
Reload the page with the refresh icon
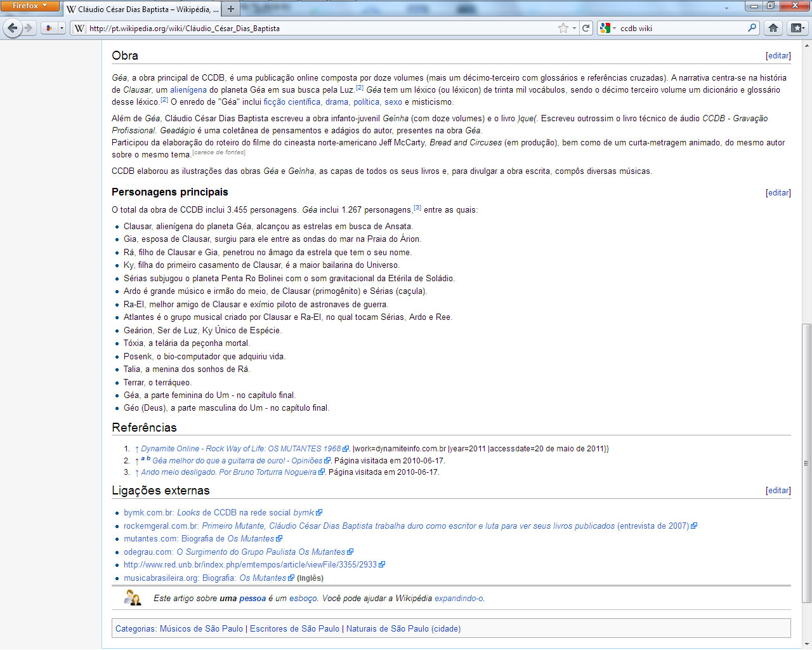tap(586, 28)
